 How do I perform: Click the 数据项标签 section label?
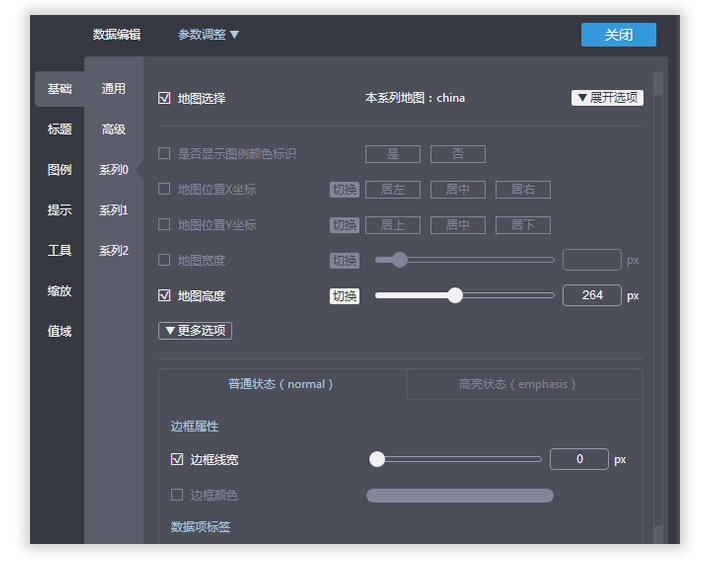pos(201,527)
